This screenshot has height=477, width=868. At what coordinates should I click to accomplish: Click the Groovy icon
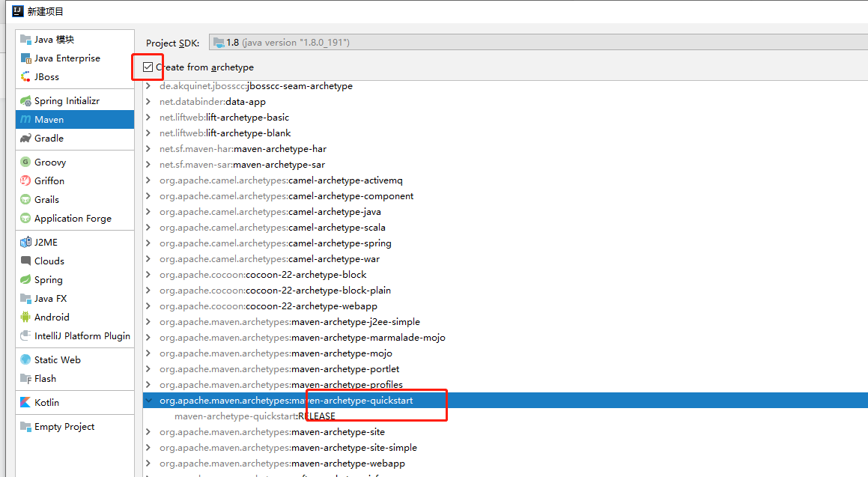pyautogui.click(x=25, y=162)
